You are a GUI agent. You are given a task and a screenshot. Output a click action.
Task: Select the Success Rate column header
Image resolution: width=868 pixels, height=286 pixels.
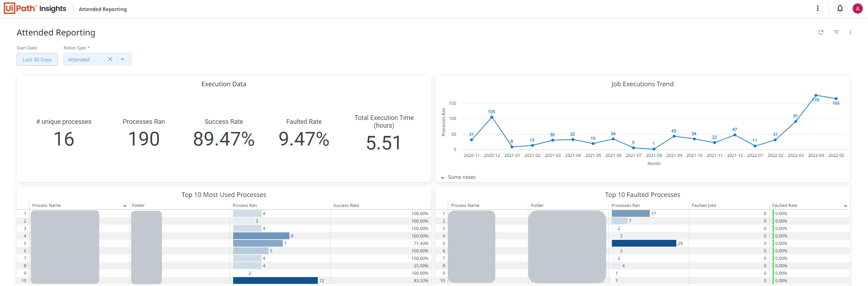click(x=346, y=205)
